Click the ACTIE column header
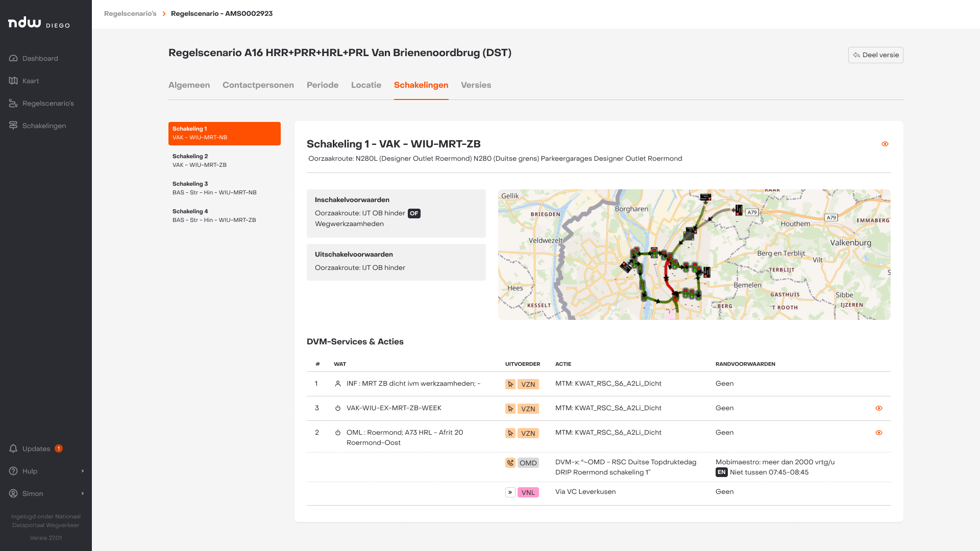 point(563,364)
